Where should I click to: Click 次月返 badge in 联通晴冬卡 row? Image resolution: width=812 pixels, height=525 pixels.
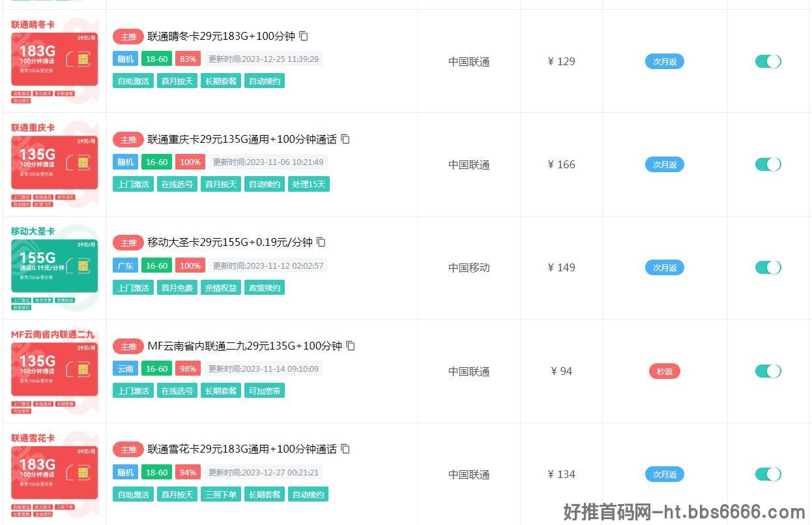pos(665,61)
